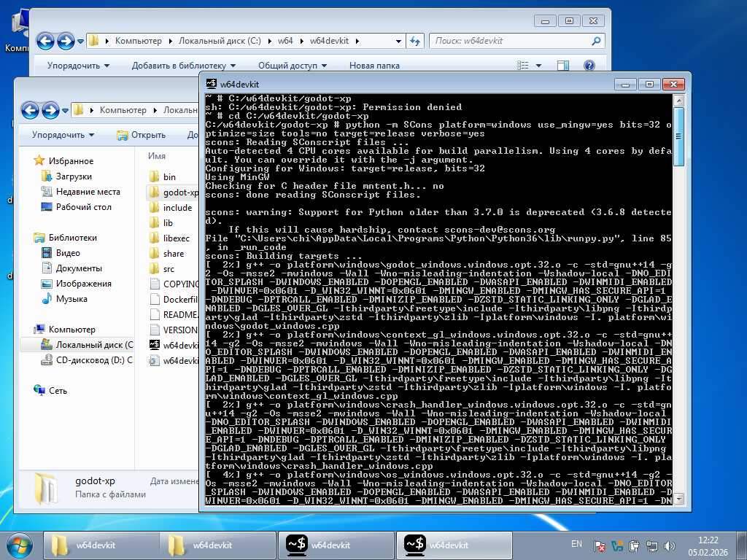
Task: Select 'libexec' folder in file list
Action: (x=177, y=238)
